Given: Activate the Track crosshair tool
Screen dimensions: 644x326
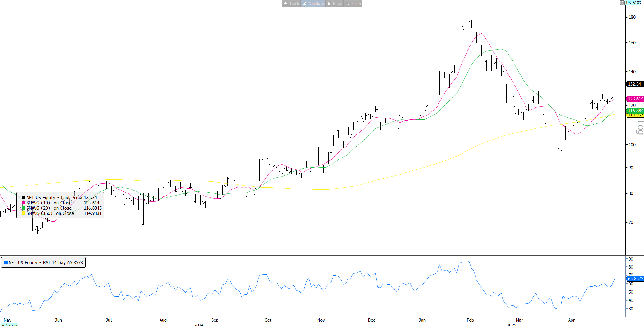Looking at the screenshot, I should (x=291, y=4).
